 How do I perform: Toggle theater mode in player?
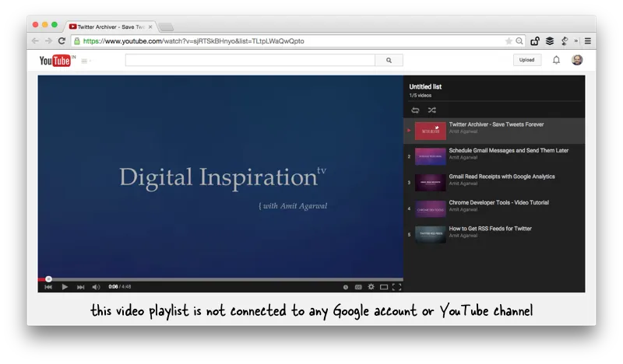[x=383, y=287]
